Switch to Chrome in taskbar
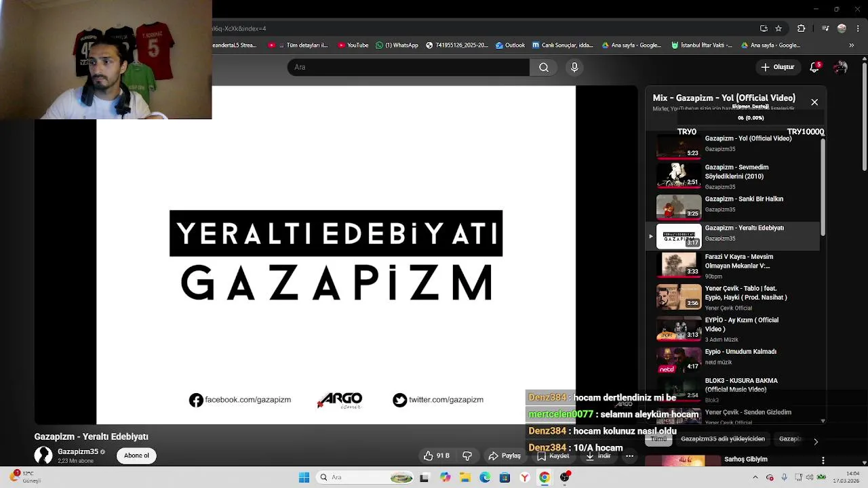This screenshot has height=488, width=868. coord(544,477)
